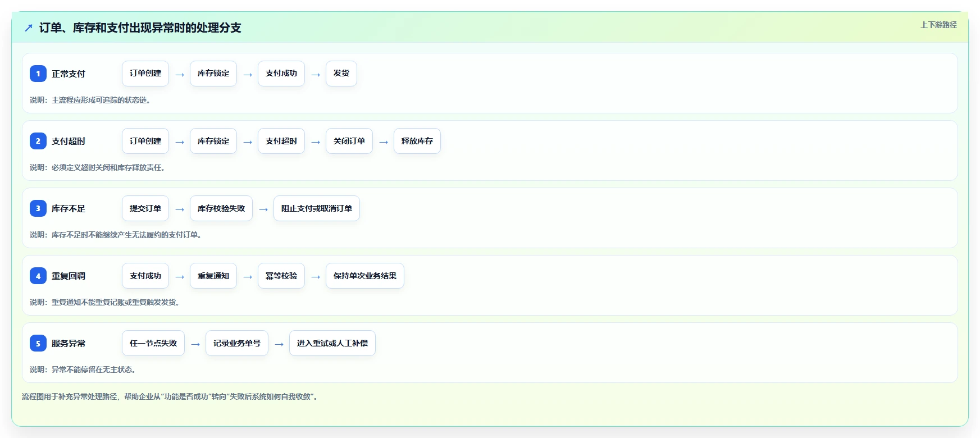
Task: Click the 重复通知 step node
Action: (x=213, y=276)
